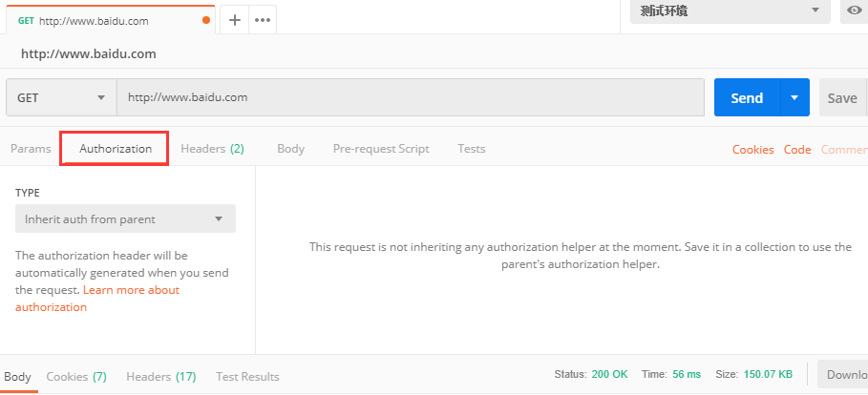Viewport: 868px width, 395px height.
Task: Open the response Headers (17) tab
Action: (x=161, y=376)
